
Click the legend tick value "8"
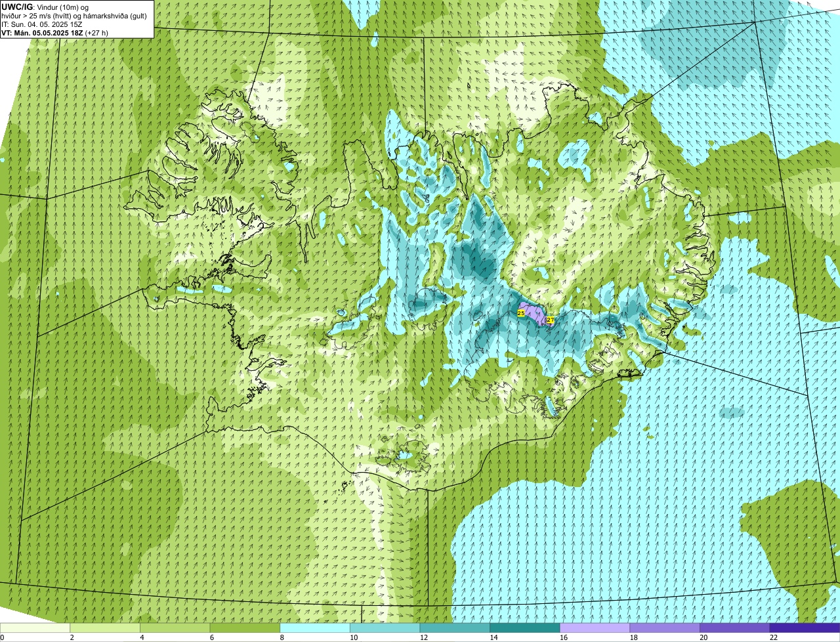[x=282, y=637]
